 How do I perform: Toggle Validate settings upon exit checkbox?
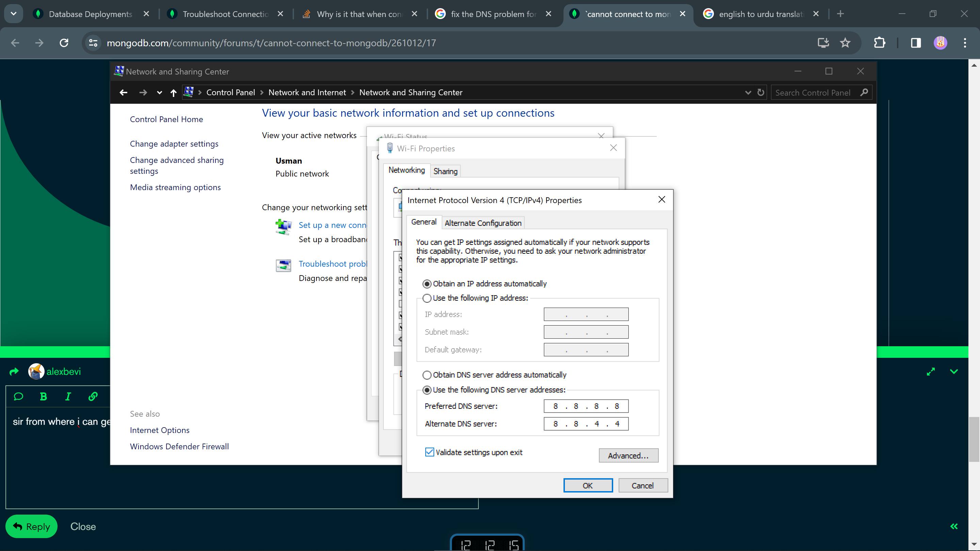[x=429, y=452]
